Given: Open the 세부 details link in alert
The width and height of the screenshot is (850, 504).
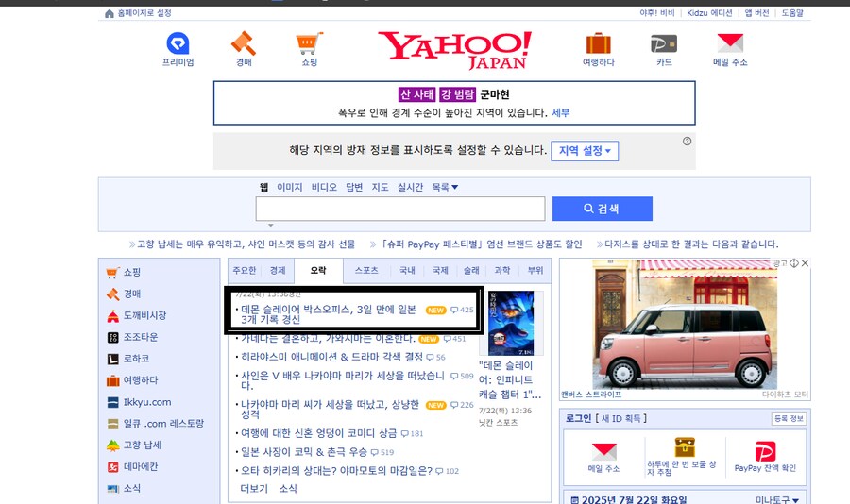Looking at the screenshot, I should [x=560, y=112].
